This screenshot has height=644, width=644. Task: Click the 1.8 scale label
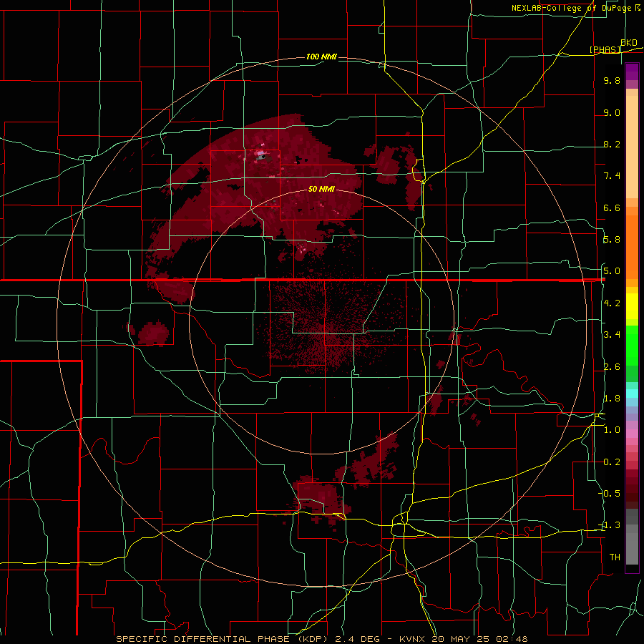[612, 398]
